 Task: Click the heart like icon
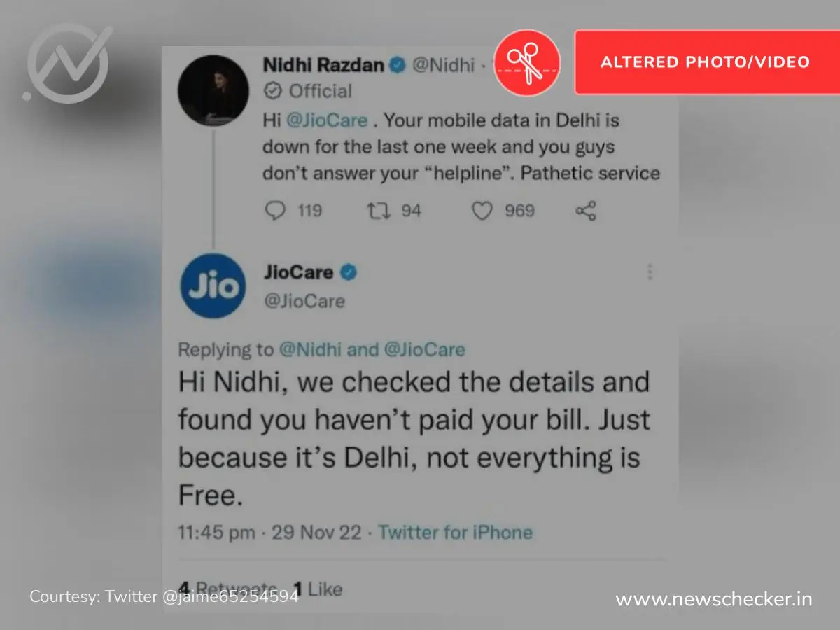(482, 211)
